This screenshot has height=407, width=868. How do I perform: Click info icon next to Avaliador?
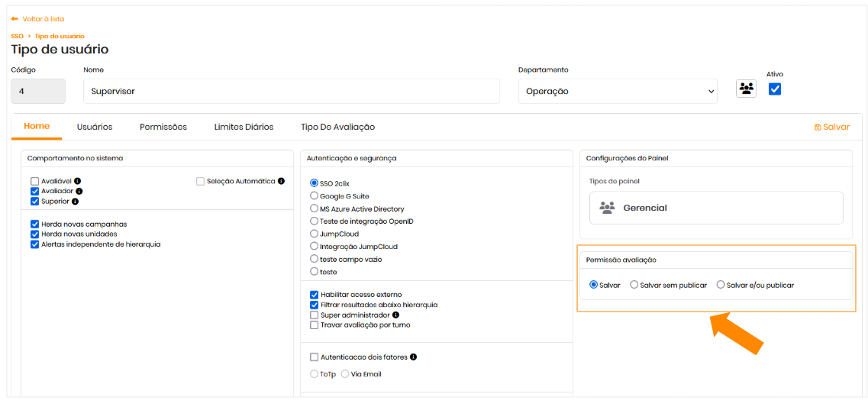79,192
